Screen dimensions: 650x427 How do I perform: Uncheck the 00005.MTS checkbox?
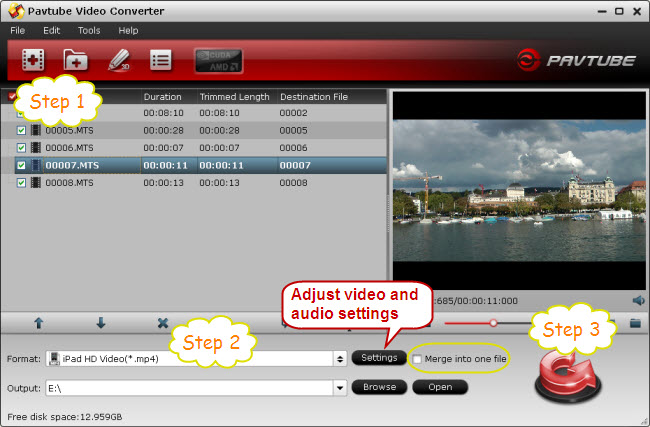(x=21, y=131)
